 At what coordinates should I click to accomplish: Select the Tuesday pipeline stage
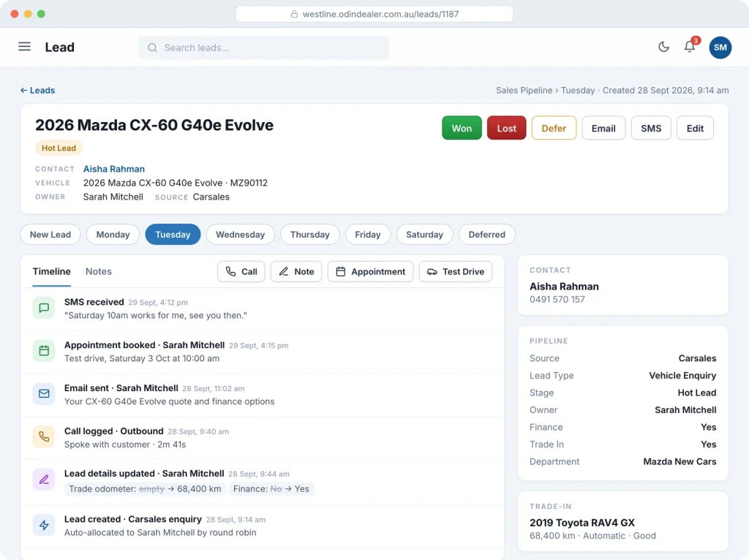coord(173,235)
